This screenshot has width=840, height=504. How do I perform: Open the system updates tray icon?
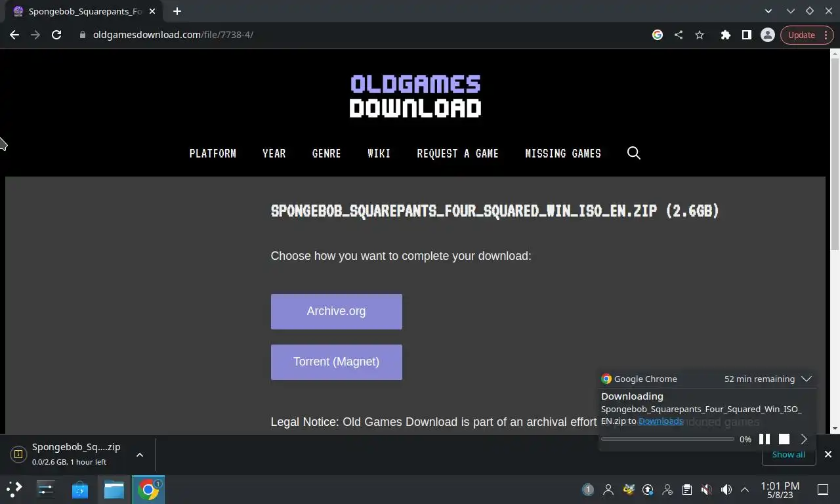coord(648,490)
